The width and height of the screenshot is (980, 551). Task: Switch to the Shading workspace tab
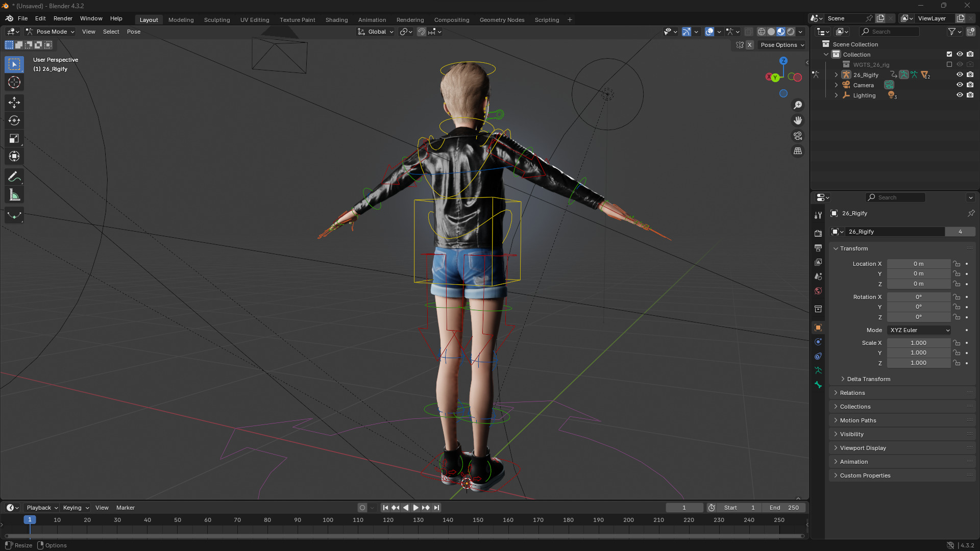tap(336, 20)
